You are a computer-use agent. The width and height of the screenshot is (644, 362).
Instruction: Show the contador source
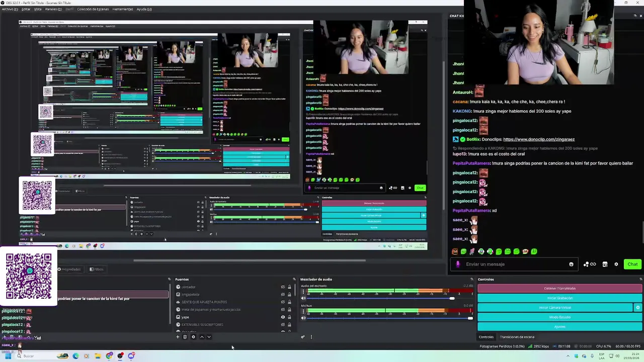(x=283, y=287)
